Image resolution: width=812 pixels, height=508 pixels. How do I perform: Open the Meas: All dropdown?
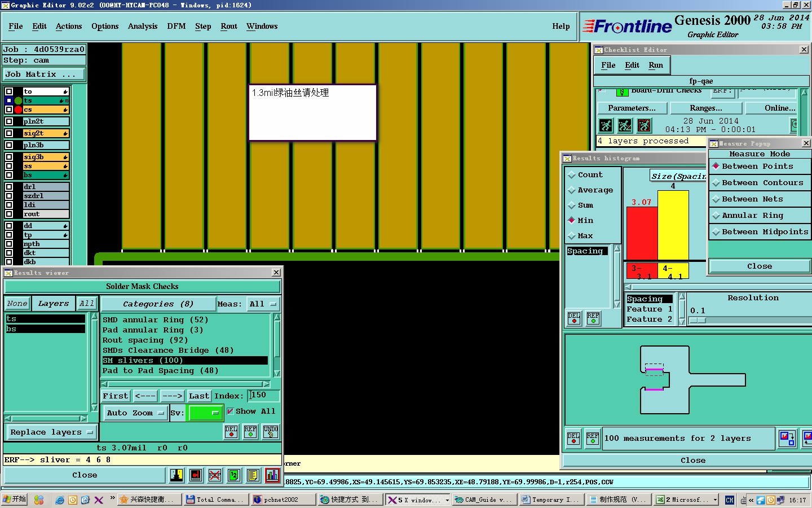pyautogui.click(x=263, y=304)
